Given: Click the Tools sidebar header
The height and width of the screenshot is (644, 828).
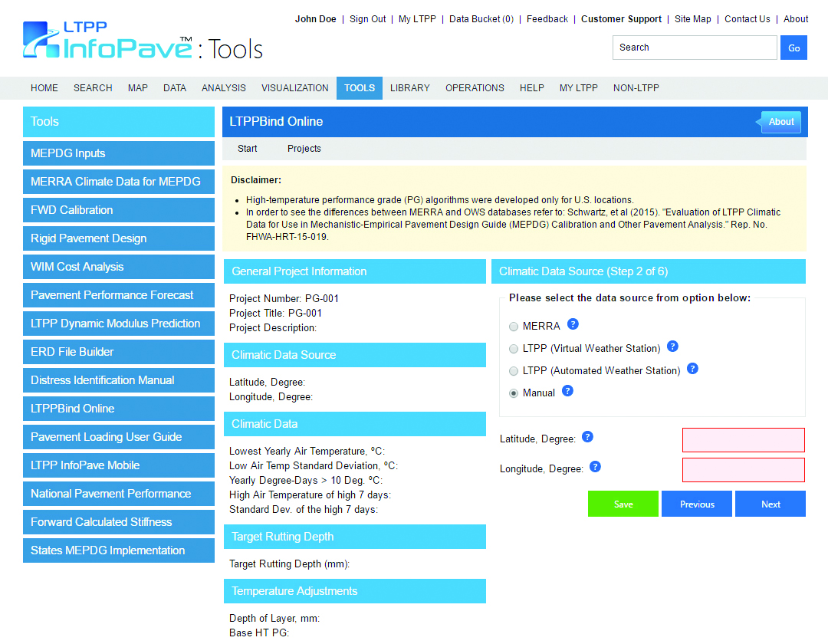Looking at the screenshot, I should tap(119, 122).
